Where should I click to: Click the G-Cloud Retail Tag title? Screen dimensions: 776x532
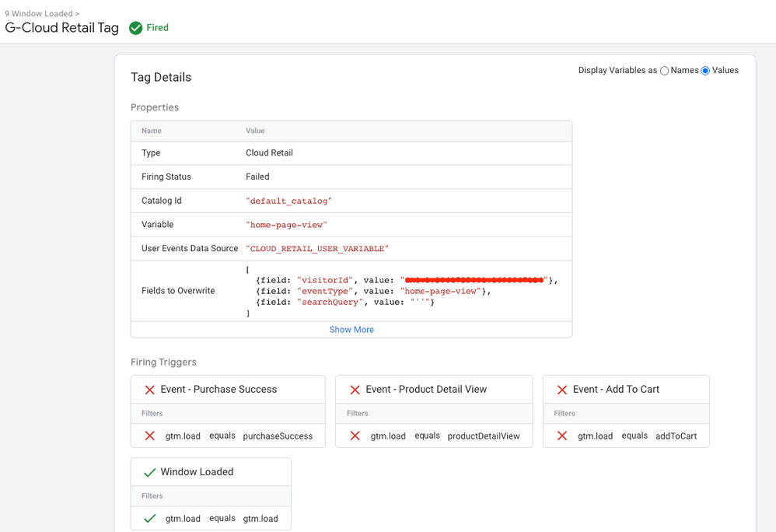[62, 28]
